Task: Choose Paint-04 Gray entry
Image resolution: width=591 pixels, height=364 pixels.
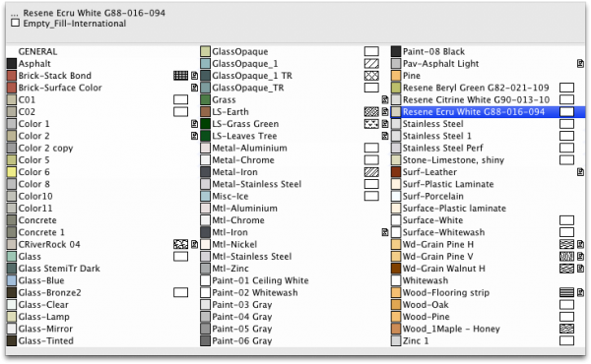Action: (242, 317)
